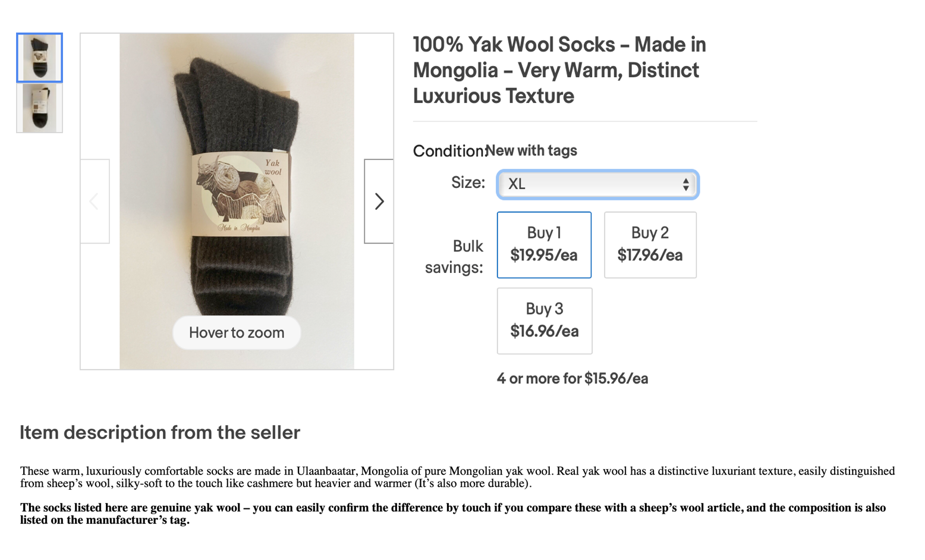Click the top cuff of the socks in the main photo

(x=238, y=83)
